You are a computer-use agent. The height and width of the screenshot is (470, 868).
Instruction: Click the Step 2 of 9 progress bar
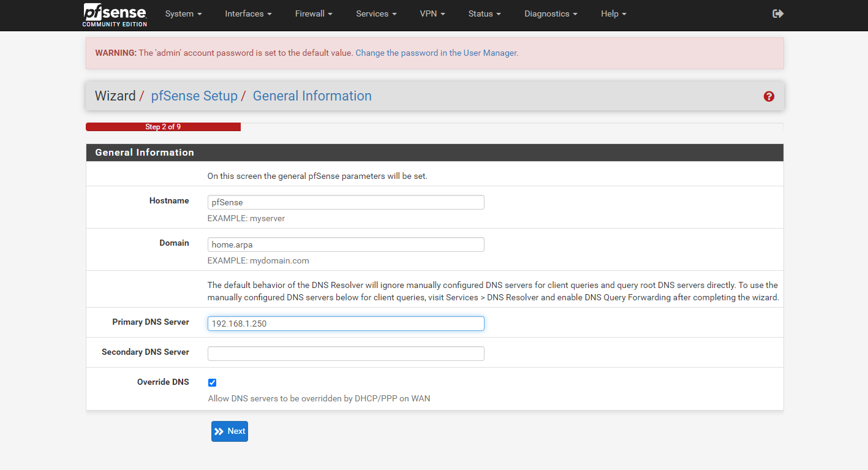(x=163, y=127)
